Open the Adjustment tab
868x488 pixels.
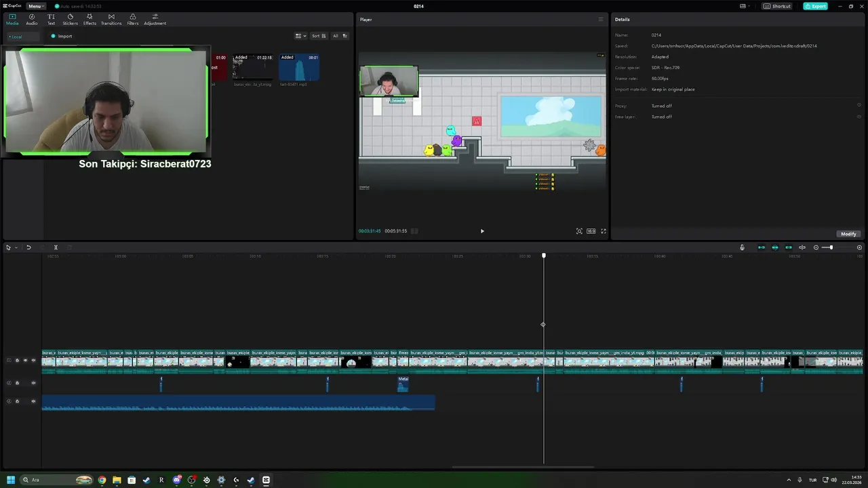[x=155, y=19]
